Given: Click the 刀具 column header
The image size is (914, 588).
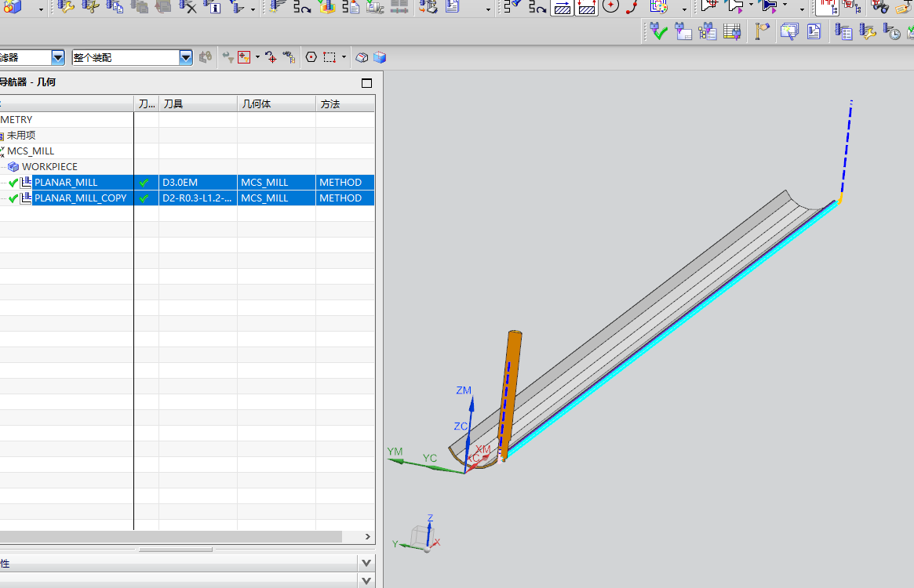Looking at the screenshot, I should click(x=173, y=104).
